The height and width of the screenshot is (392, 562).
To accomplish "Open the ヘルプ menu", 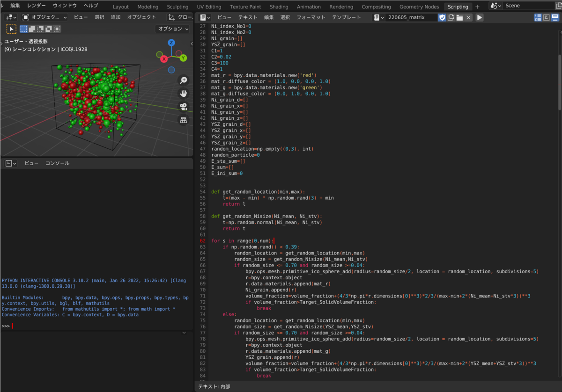I will point(91,6).
